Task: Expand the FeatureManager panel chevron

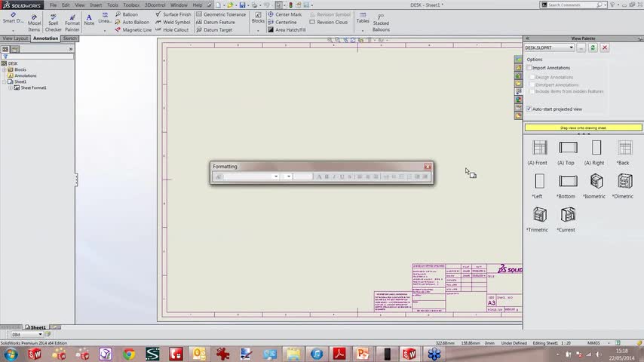Action: click(x=71, y=49)
